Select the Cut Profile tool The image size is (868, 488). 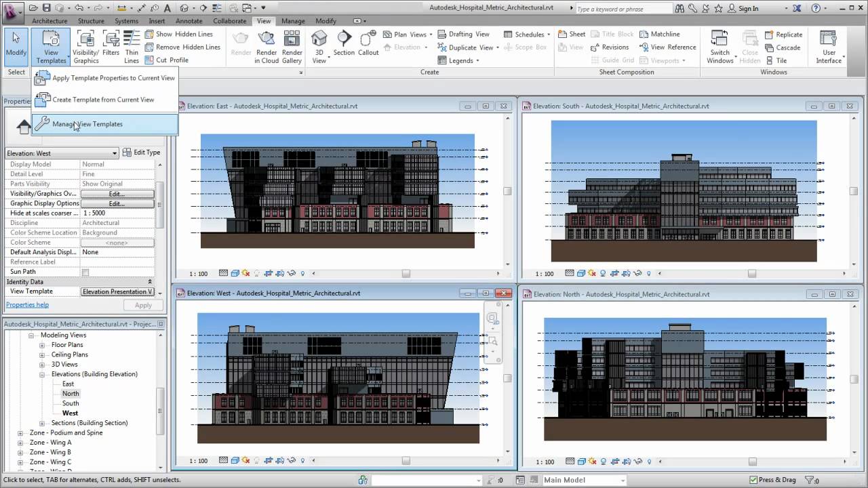(x=165, y=60)
